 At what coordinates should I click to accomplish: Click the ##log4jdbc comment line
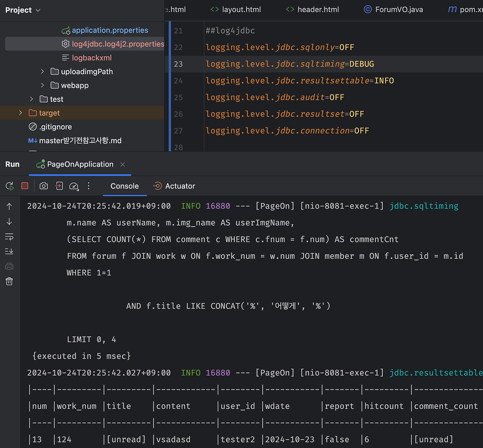click(230, 31)
